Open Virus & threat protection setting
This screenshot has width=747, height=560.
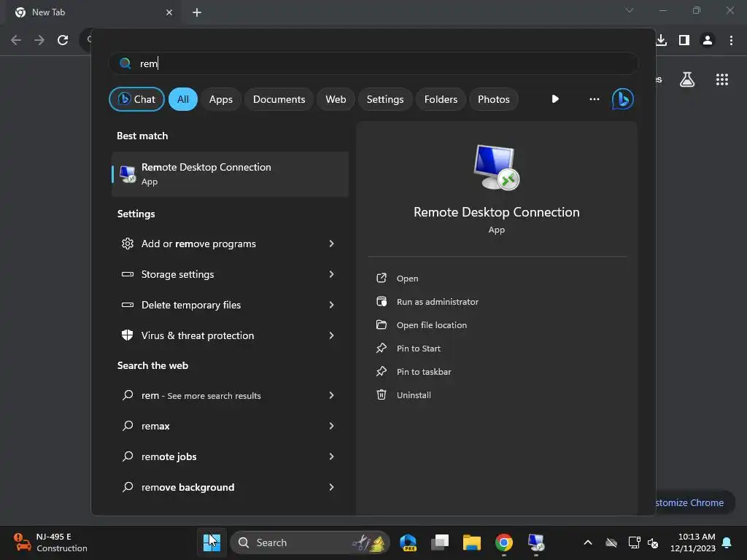230,335
